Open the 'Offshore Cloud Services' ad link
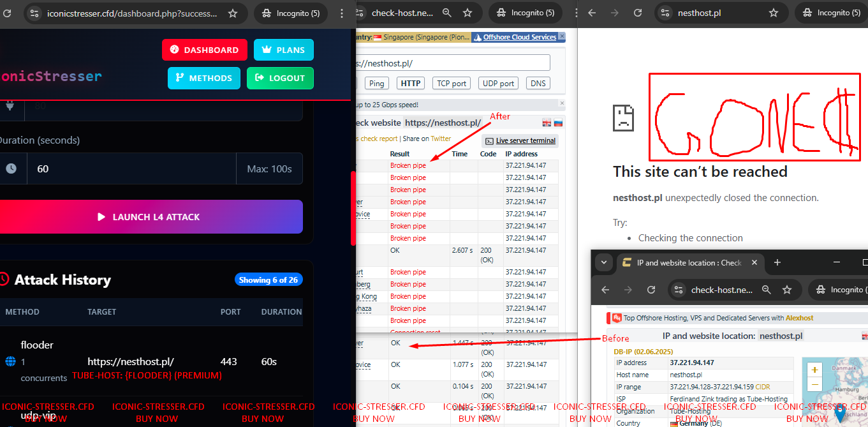Viewport: 868px width, 427px height. click(520, 37)
